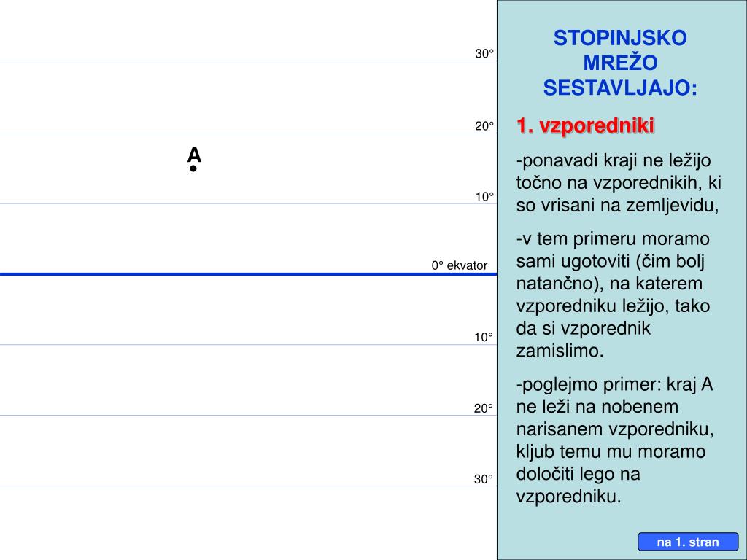
Task: Select the thick blue equator line
Action: click(x=248, y=274)
